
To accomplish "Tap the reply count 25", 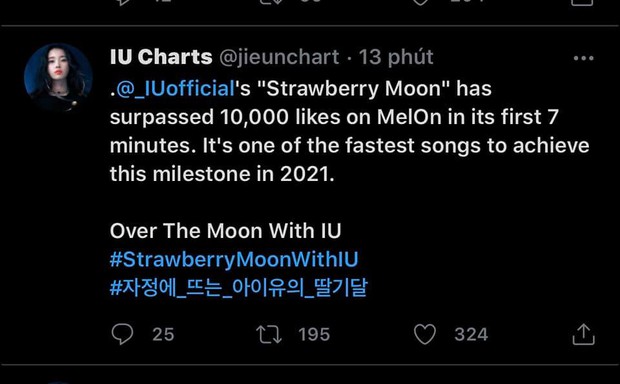I will coord(163,335).
